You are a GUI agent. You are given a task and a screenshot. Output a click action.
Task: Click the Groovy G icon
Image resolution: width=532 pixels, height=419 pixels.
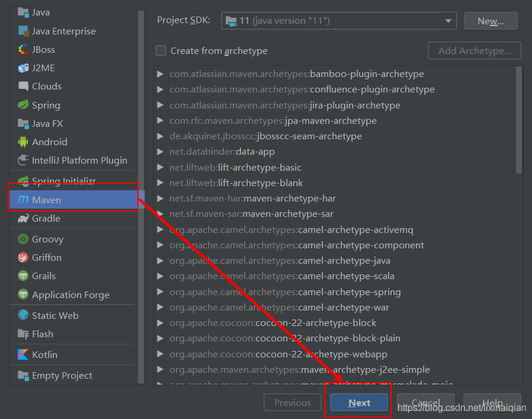coord(23,239)
